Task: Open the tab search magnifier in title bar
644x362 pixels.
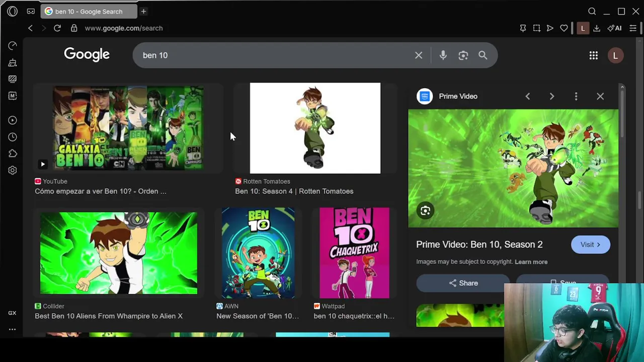Action: (x=592, y=11)
